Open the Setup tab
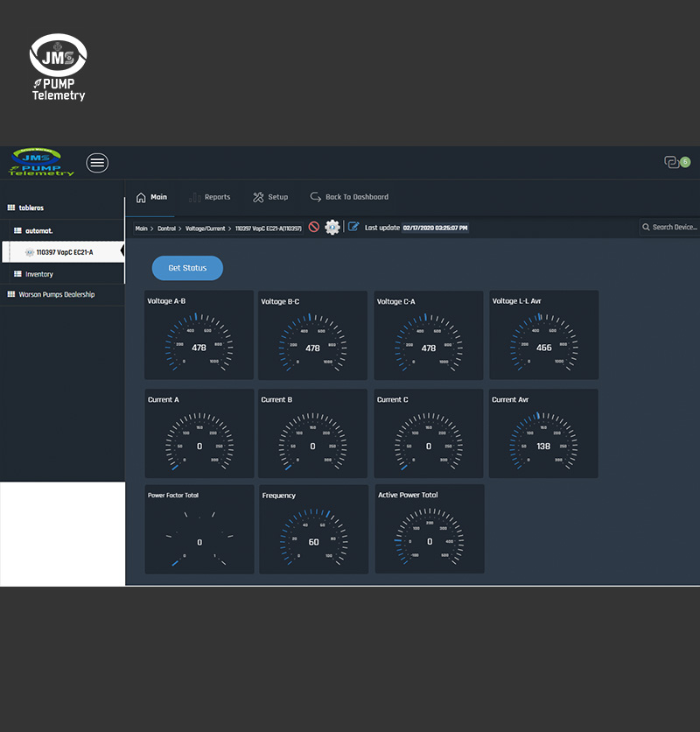This screenshot has height=732, width=700. point(270,197)
